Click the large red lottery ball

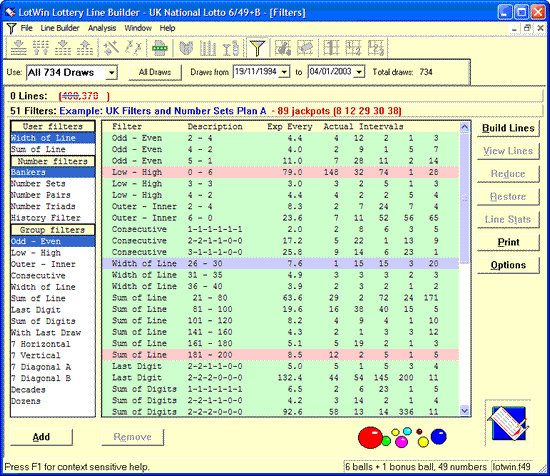click(370, 437)
